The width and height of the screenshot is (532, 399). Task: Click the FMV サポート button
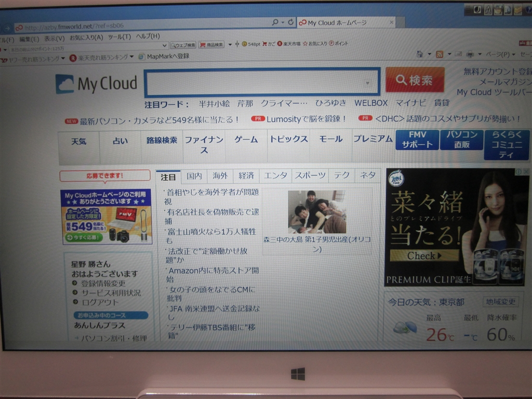tap(417, 139)
